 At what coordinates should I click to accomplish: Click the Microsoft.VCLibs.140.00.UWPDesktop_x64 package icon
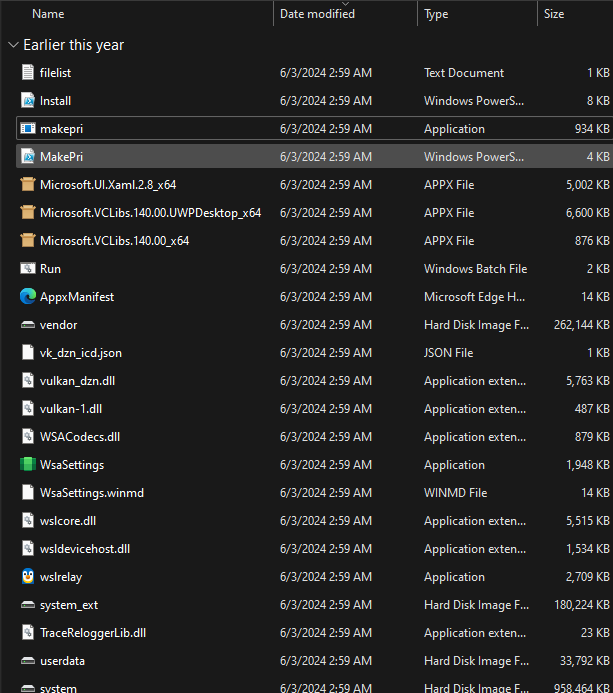click(x=27, y=213)
